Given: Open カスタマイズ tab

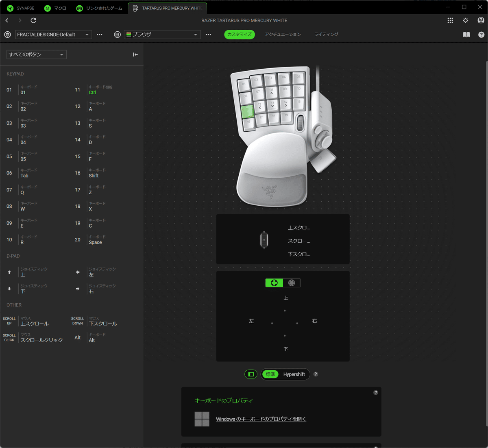Looking at the screenshot, I should 240,35.
